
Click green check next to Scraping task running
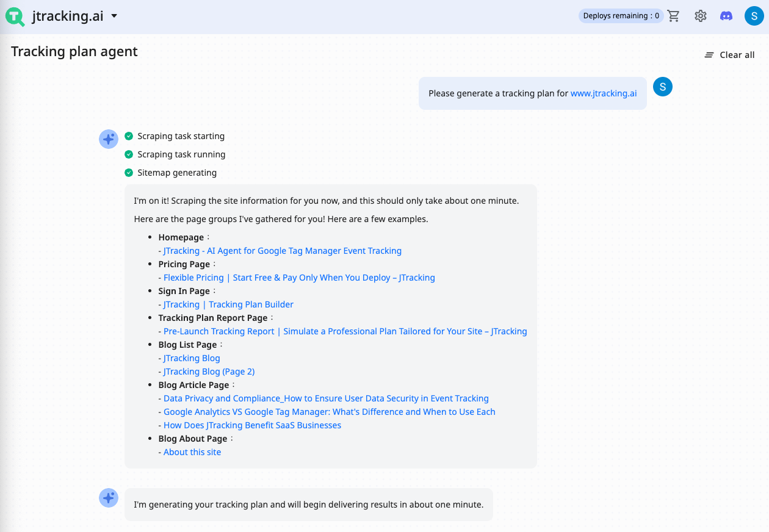pyautogui.click(x=129, y=154)
